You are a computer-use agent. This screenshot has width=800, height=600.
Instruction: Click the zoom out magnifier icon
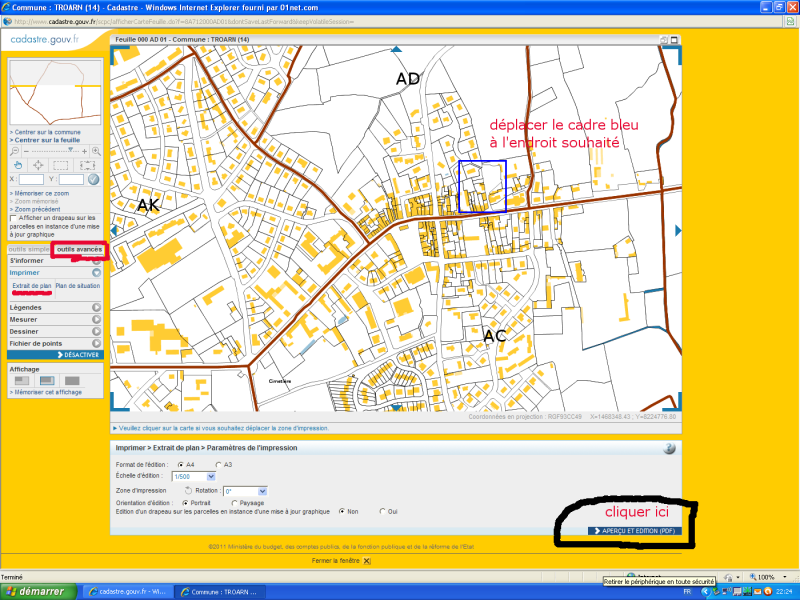14,151
